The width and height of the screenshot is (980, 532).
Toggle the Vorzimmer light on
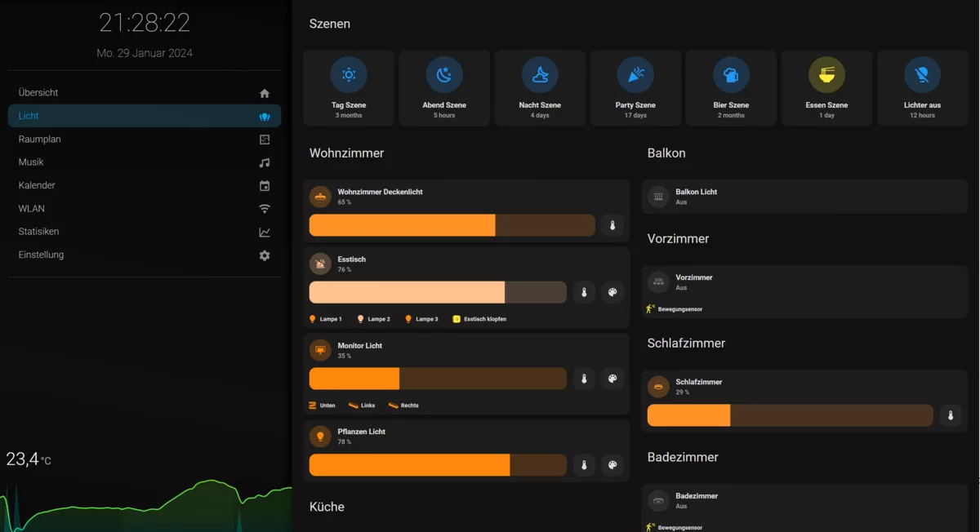click(x=658, y=282)
